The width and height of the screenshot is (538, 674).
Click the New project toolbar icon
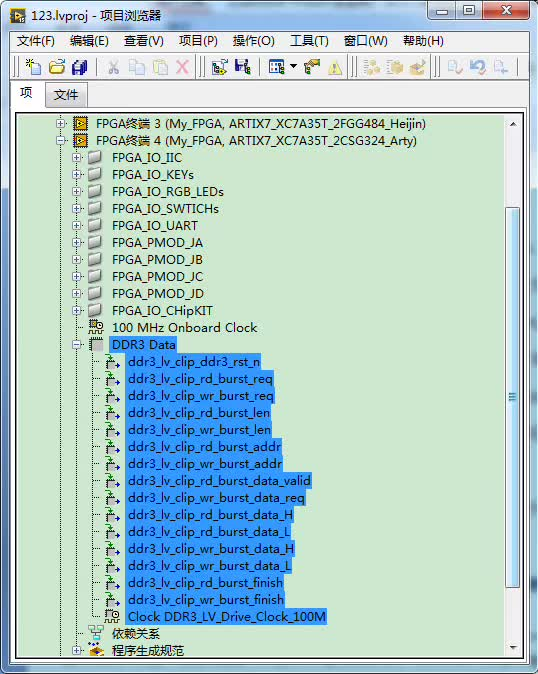(33, 67)
